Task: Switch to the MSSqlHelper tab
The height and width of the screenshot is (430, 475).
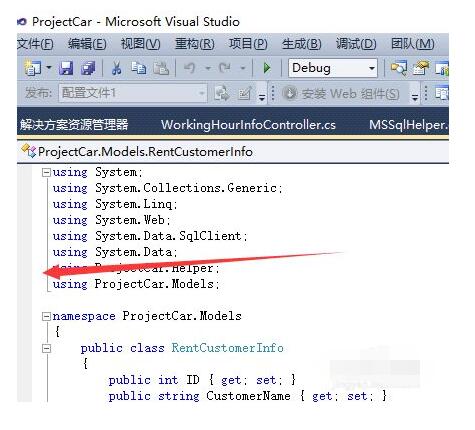Action: 409,125
